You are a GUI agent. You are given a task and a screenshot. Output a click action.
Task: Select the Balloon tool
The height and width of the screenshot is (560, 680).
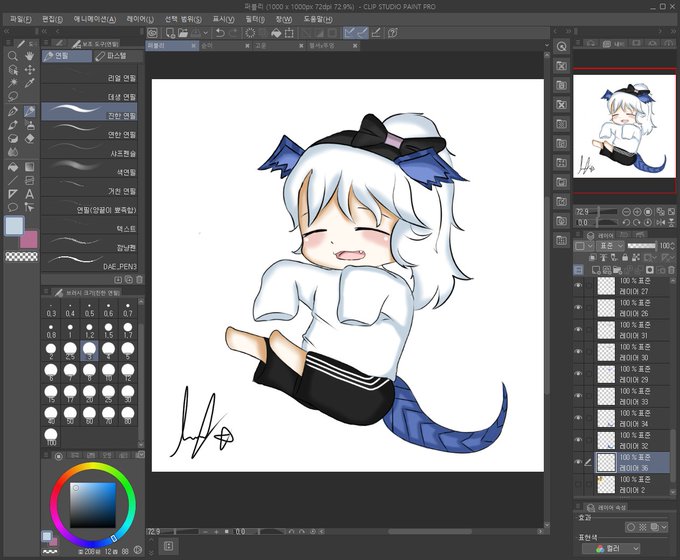pos(13,207)
